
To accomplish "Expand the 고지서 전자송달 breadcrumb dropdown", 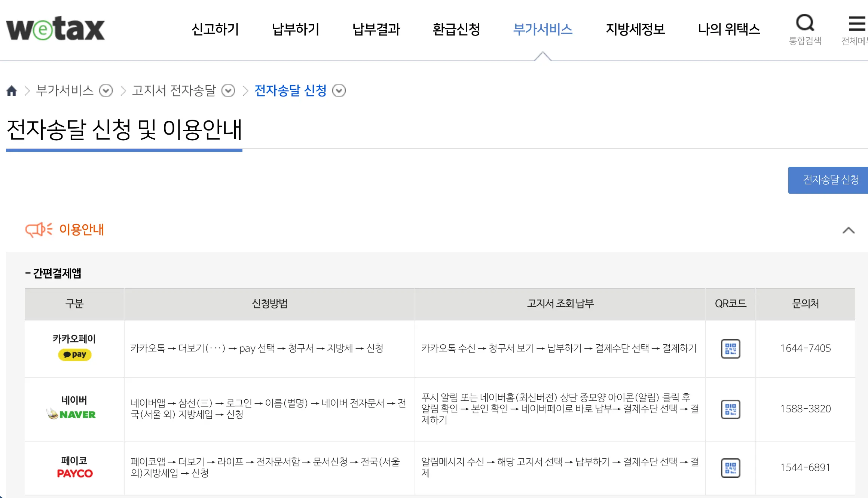I will [228, 90].
